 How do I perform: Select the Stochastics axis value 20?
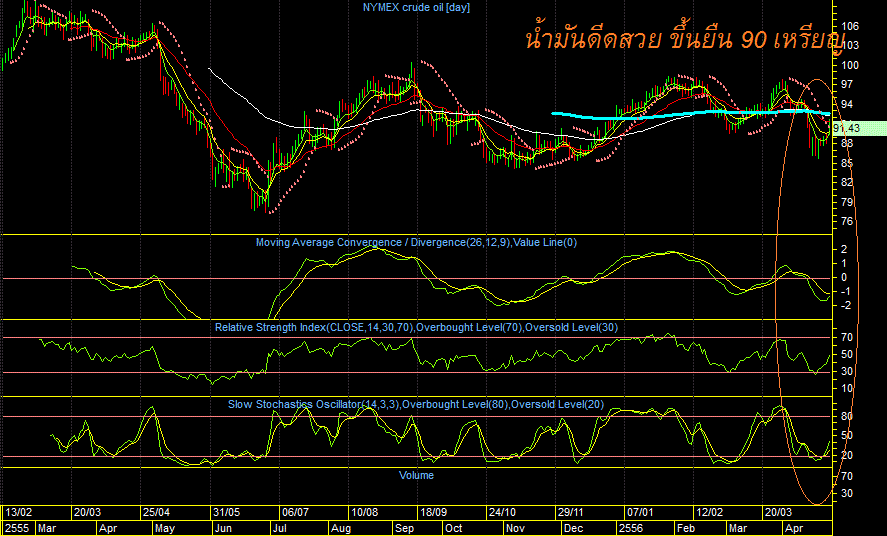[847, 456]
